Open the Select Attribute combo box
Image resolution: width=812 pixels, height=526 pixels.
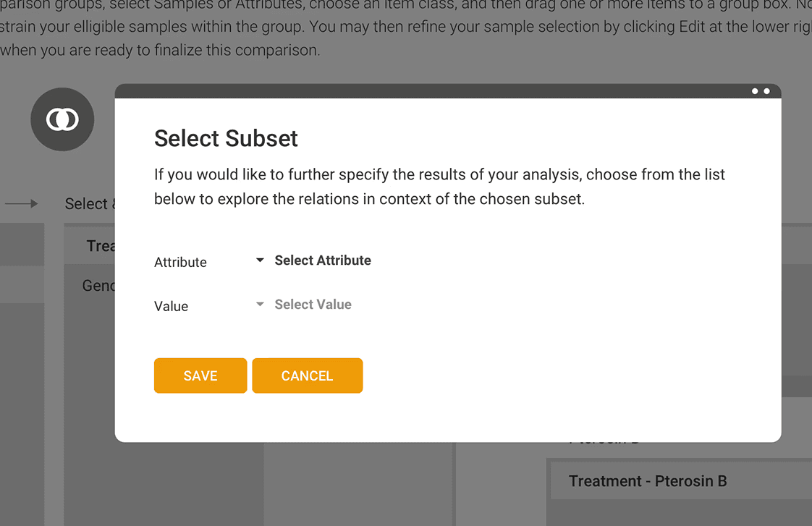point(314,260)
